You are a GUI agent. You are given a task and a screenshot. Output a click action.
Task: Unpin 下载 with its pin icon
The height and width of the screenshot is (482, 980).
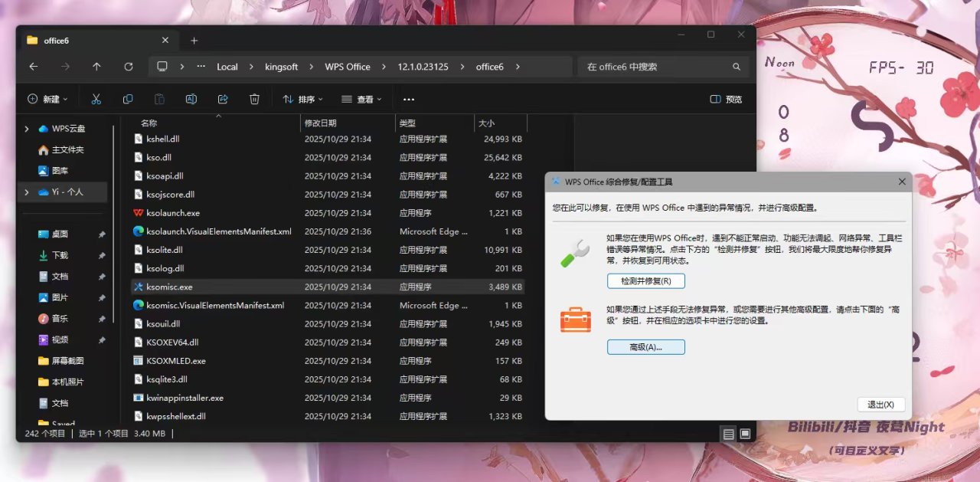pos(102,255)
